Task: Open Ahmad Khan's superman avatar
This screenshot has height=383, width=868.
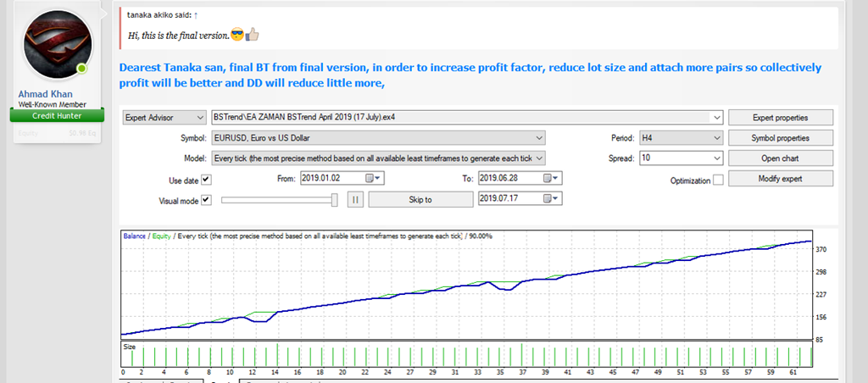Action: (58, 45)
